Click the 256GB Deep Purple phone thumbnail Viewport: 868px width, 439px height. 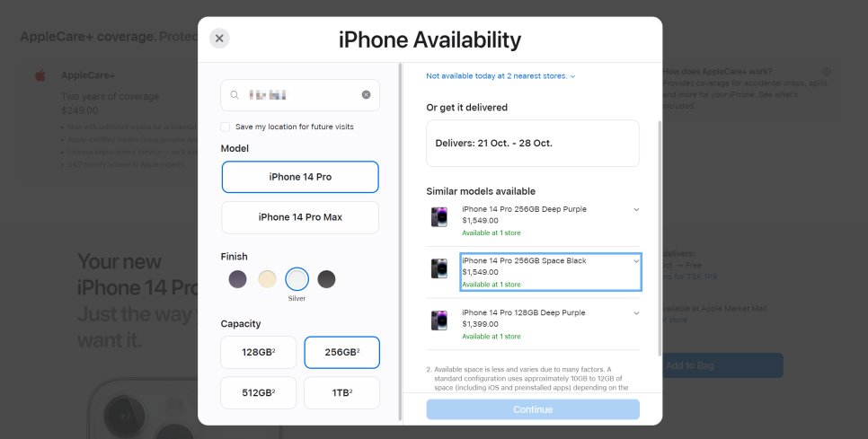pyautogui.click(x=439, y=216)
